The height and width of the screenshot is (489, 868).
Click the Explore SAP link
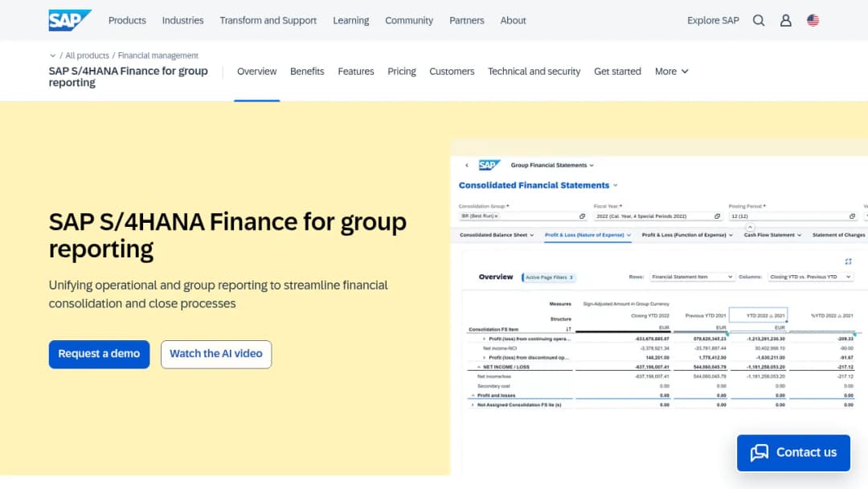[713, 20]
